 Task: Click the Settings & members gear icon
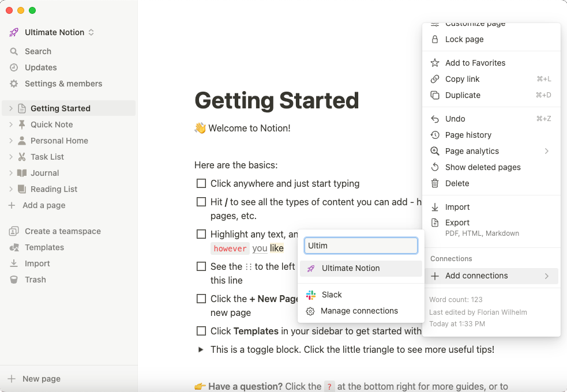point(14,84)
